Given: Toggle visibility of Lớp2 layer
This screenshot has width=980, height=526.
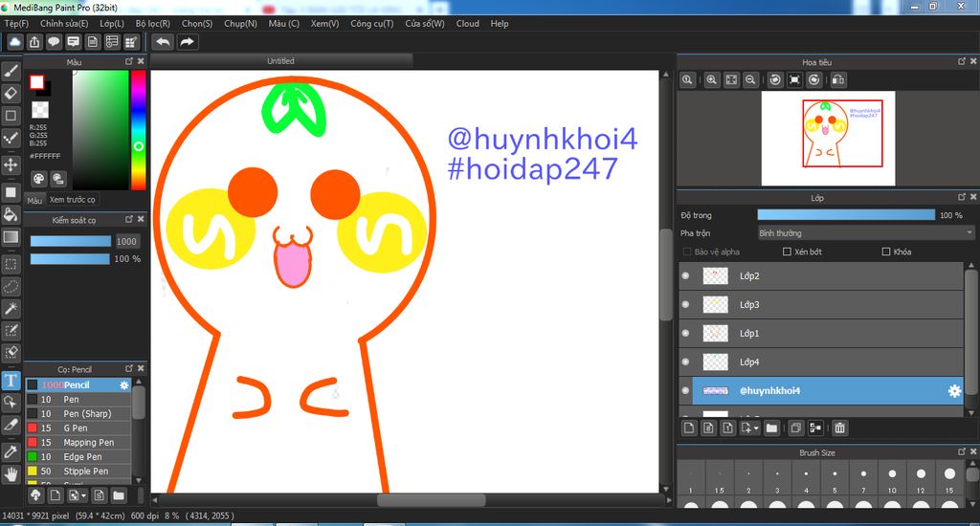Looking at the screenshot, I should 685,275.
